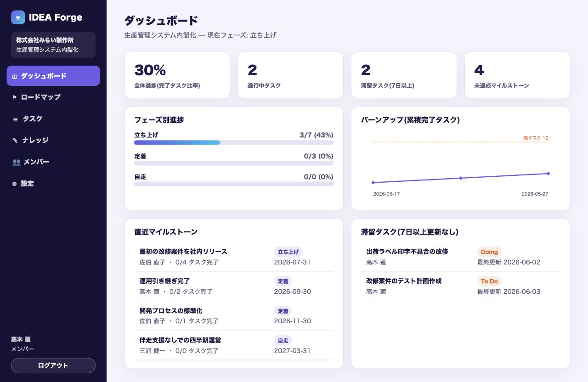Click the date 2026-07-31
Screen dimensions: 588x382
(292, 262)
